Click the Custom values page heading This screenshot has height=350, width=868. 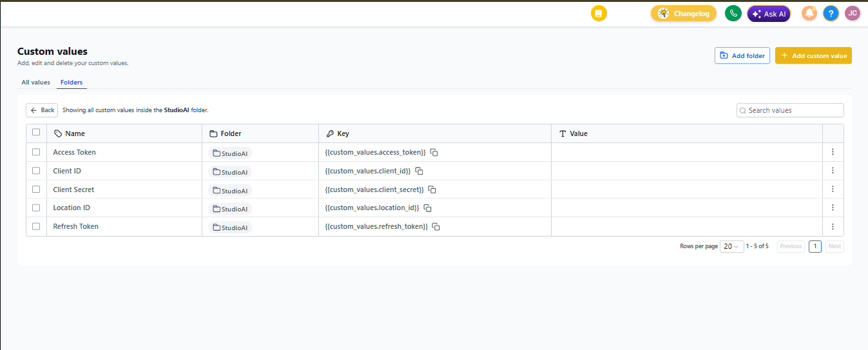(x=52, y=52)
